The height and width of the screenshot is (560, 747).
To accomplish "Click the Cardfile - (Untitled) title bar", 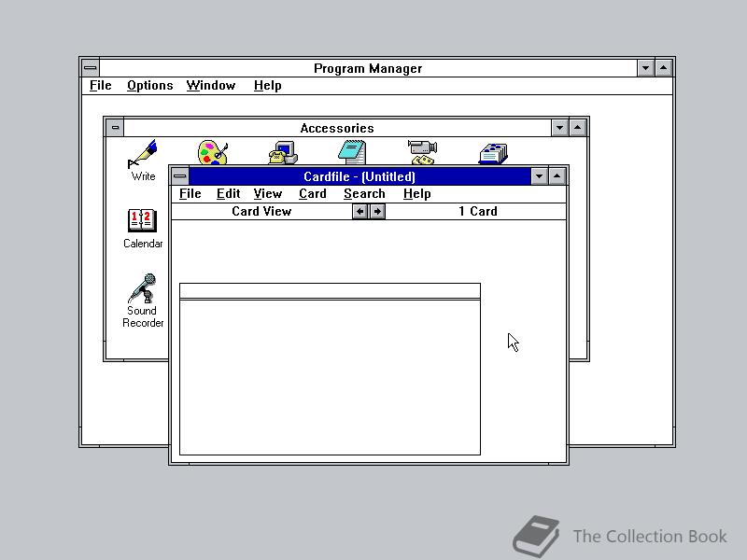I will click(x=359, y=176).
